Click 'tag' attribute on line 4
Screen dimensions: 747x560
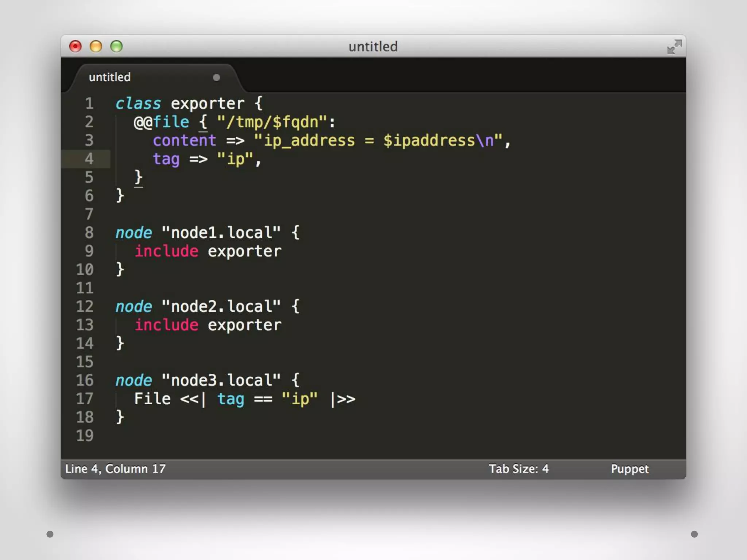(166, 159)
